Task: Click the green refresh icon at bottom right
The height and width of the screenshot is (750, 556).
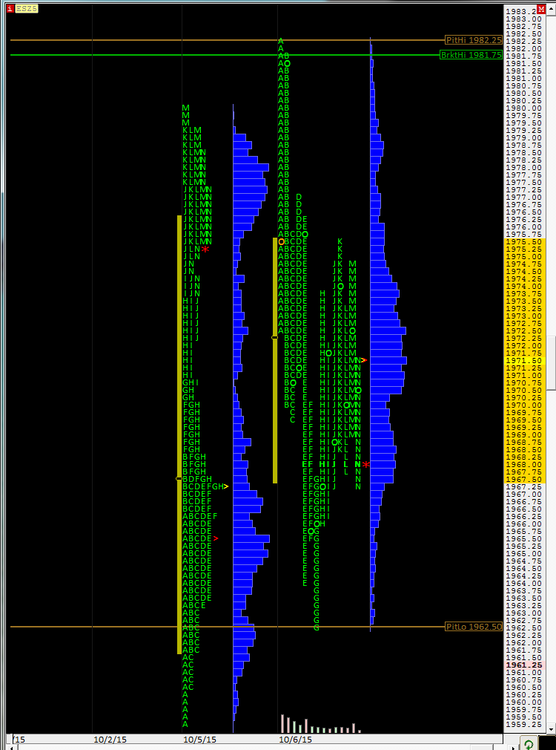Action: [529, 744]
